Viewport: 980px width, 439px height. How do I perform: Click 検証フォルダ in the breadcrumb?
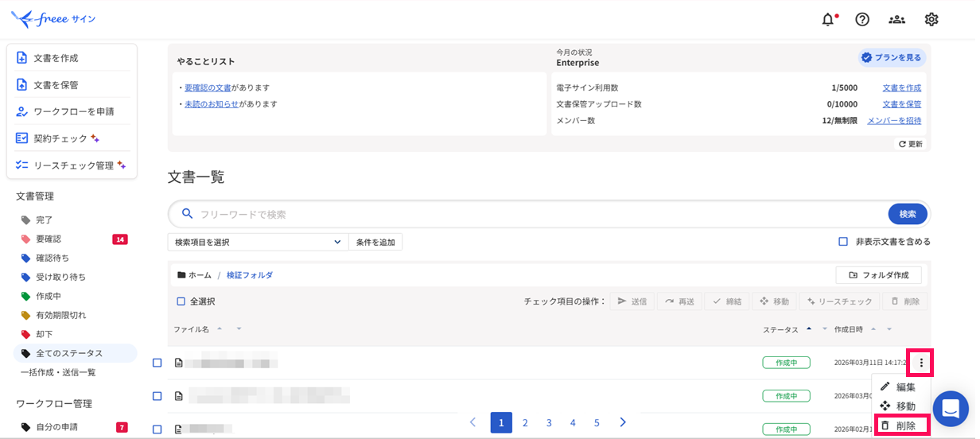(250, 275)
